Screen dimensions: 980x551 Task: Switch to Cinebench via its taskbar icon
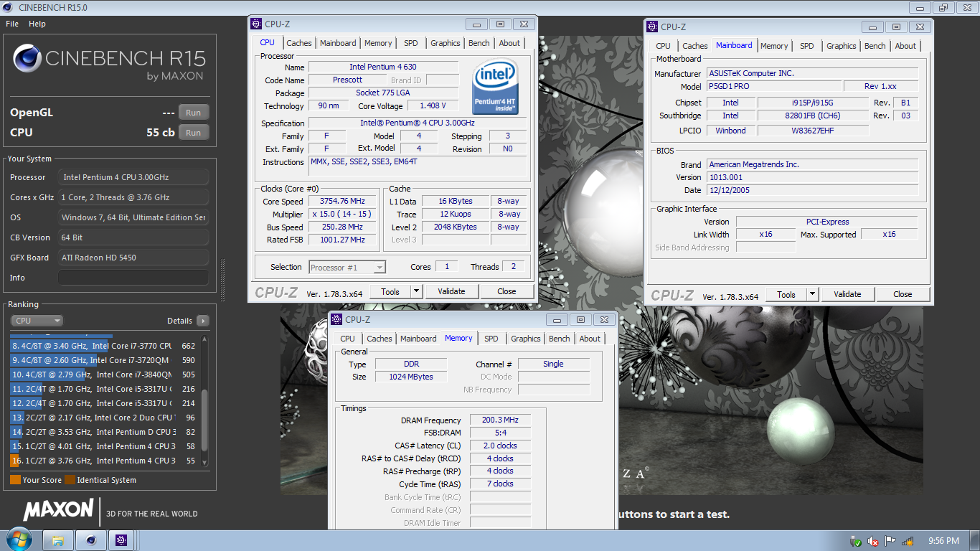coord(90,540)
